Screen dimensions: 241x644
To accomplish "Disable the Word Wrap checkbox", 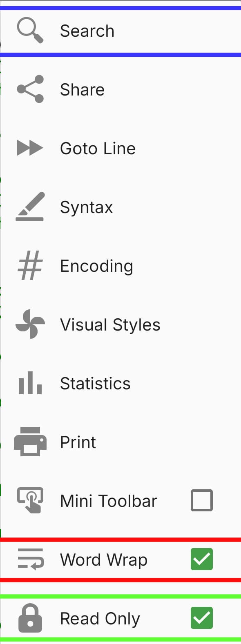I will 201,559.
